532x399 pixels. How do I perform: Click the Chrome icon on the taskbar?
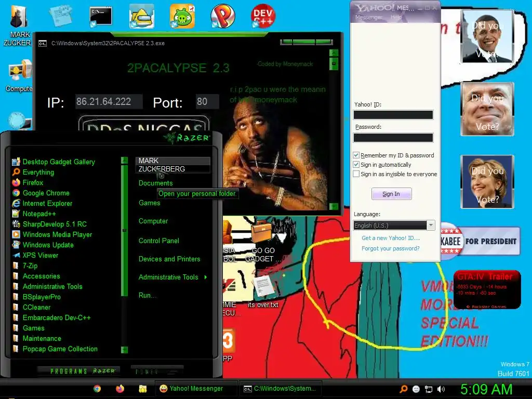pyautogui.click(x=97, y=389)
